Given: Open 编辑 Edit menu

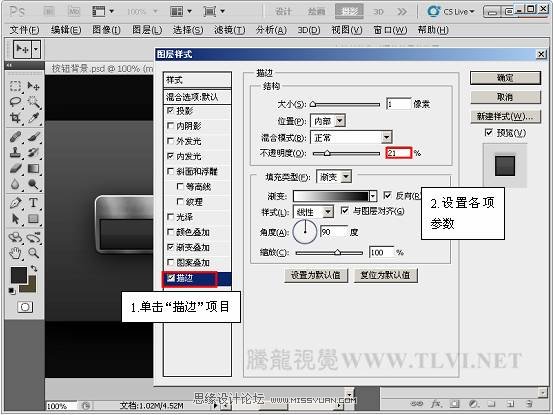Looking at the screenshot, I should [x=66, y=30].
